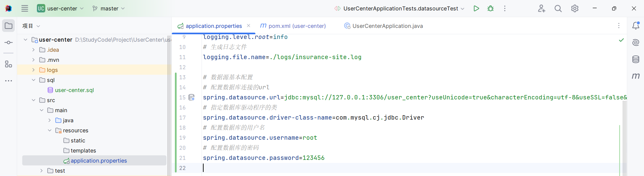Screen dimensions: 644x176
Task: Click the Search Everywhere magnifier
Action: click(558, 8)
